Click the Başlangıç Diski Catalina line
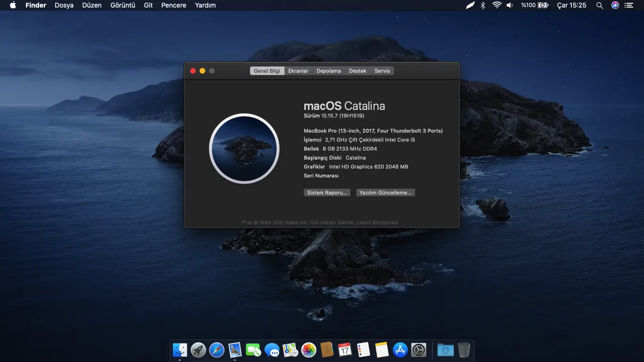 (335, 158)
